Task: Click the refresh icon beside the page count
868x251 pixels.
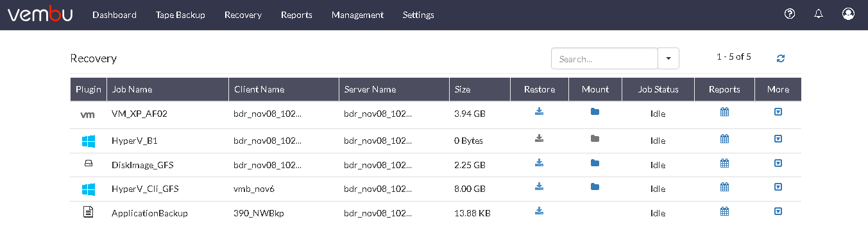Action: pos(781,58)
